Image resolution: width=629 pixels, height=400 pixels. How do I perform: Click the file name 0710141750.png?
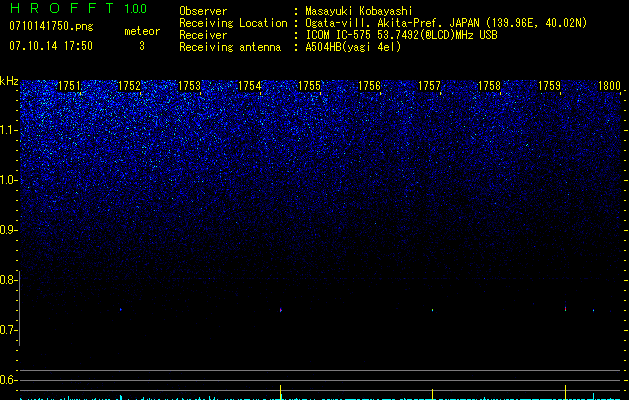point(51,27)
